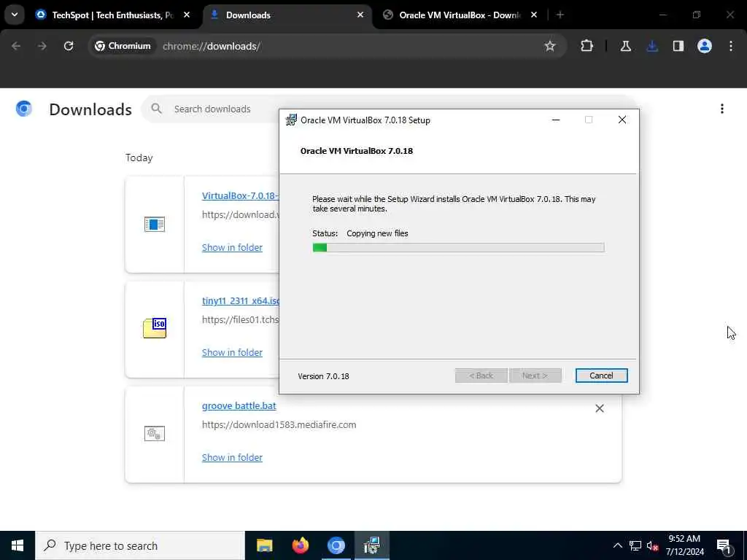Click the VirtualBox installer taskbar icon
The height and width of the screenshot is (560, 747).
pyautogui.click(x=371, y=545)
